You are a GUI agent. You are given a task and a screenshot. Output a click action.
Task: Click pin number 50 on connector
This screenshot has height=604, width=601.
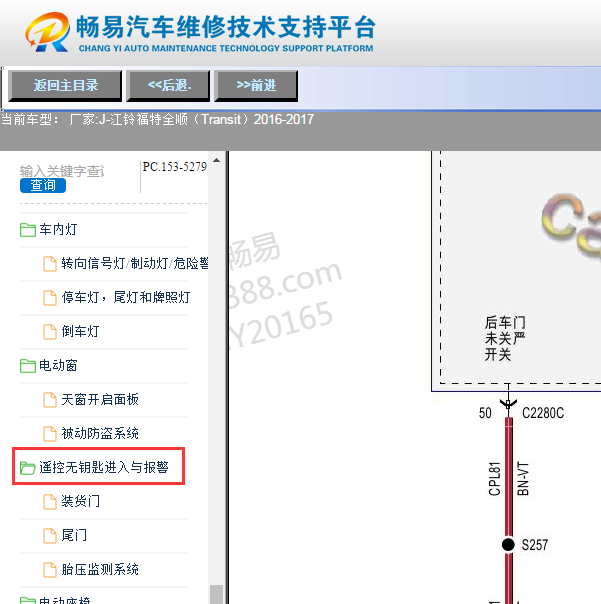click(485, 413)
